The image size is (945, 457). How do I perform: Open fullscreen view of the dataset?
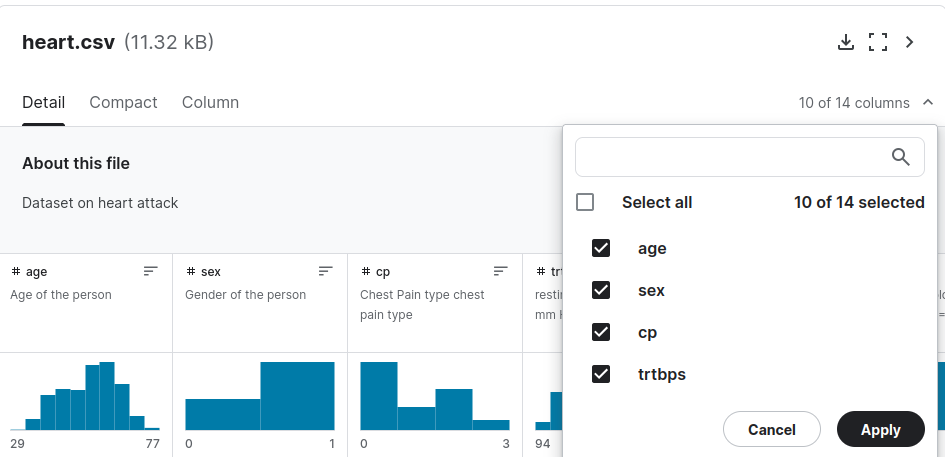coord(878,42)
